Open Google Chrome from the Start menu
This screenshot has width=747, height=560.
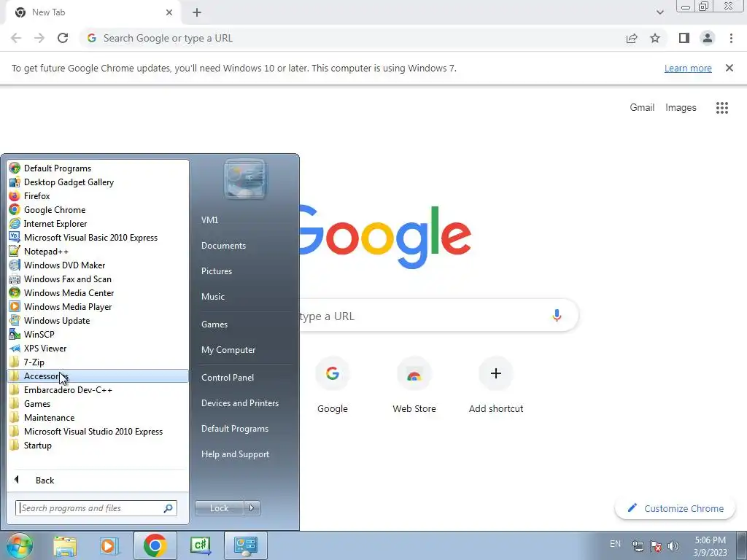point(98,209)
